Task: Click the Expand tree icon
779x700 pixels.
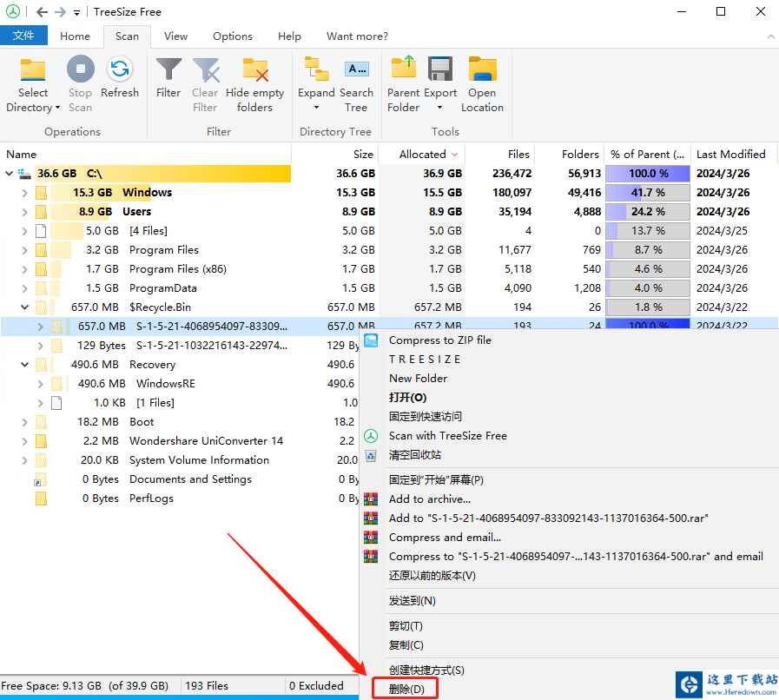Action: (x=316, y=69)
